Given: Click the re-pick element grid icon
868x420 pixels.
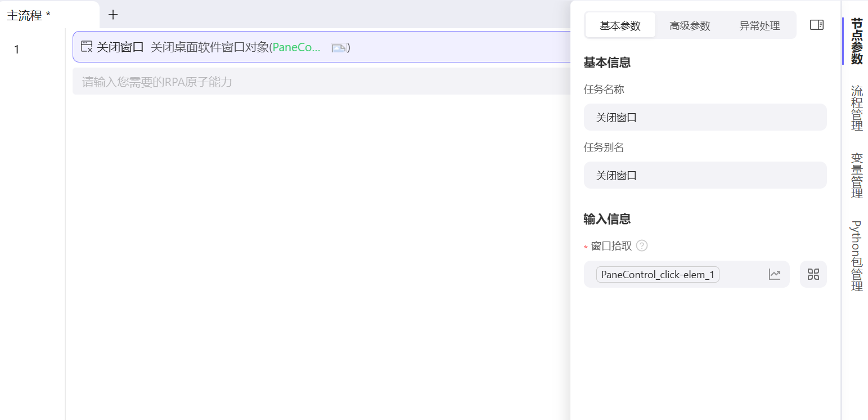Looking at the screenshot, I should pyautogui.click(x=813, y=274).
